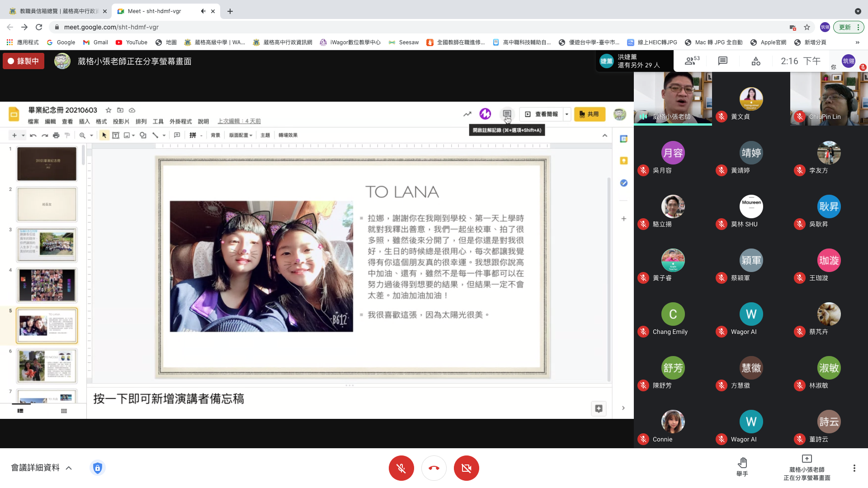Open the YouTube bookmark link
The image size is (868, 488).
point(132,42)
